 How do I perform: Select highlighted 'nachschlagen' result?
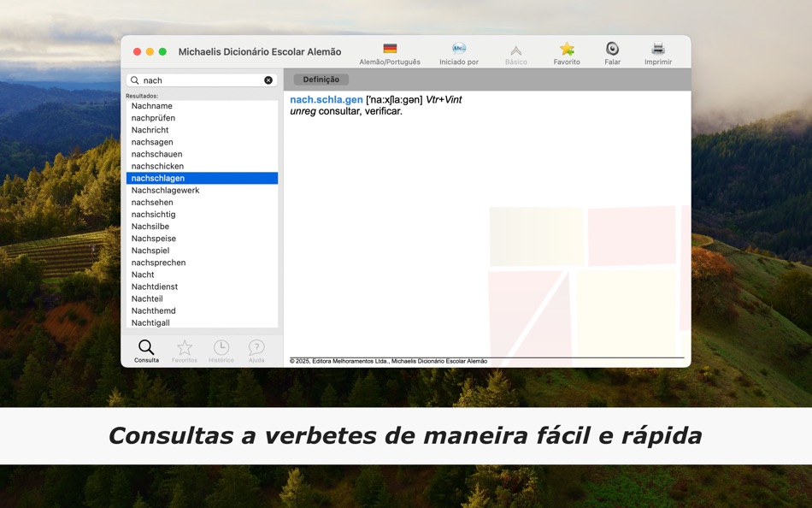click(202, 178)
